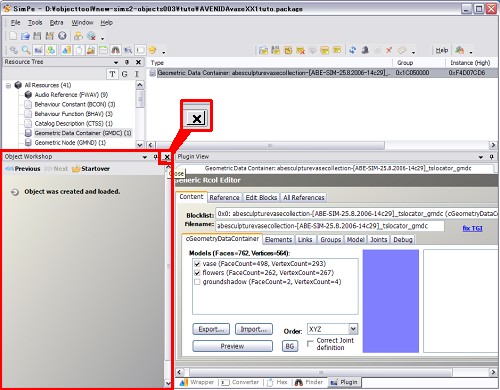Collapse the All Resources tree node

(x=9, y=86)
